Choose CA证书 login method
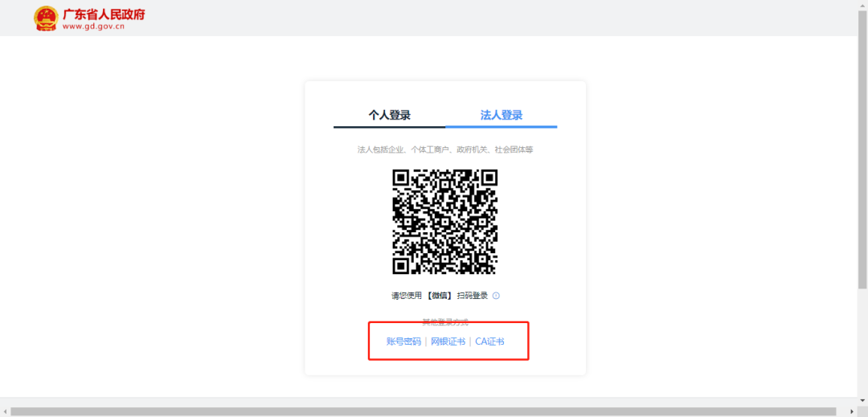The height and width of the screenshot is (417, 868). tap(489, 341)
